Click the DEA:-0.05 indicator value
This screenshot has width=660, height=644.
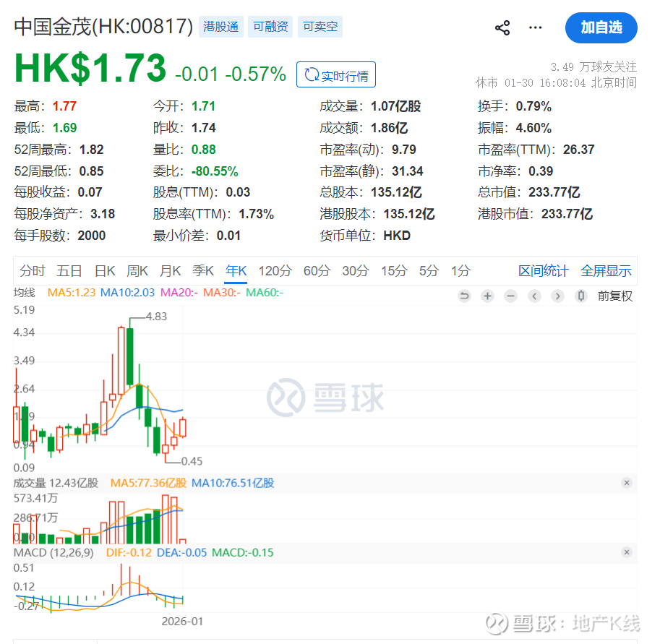(182, 552)
